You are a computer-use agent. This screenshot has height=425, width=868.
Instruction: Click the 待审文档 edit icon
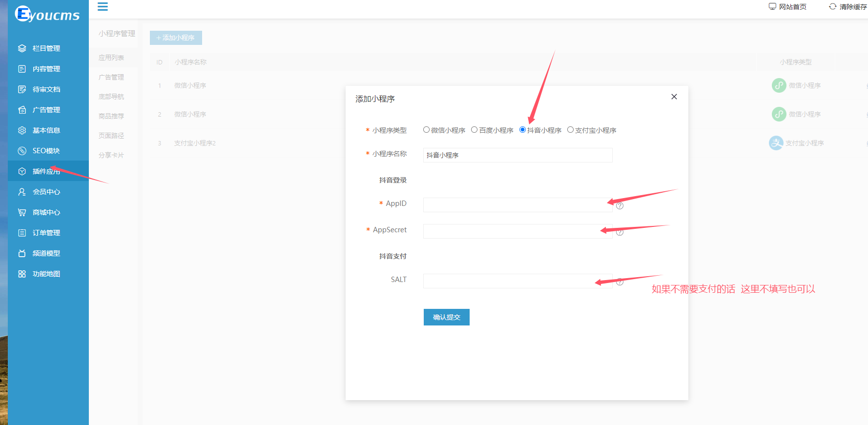(22, 89)
